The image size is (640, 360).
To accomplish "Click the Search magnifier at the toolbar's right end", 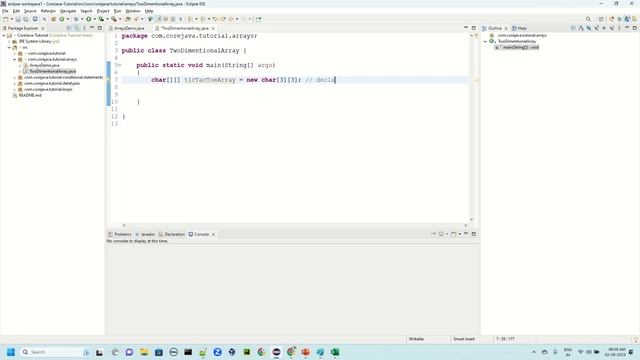I will (588, 19).
